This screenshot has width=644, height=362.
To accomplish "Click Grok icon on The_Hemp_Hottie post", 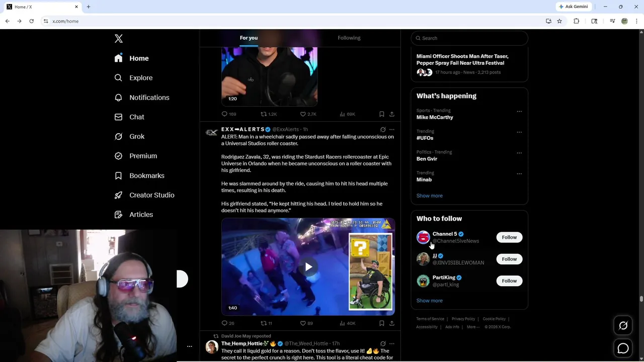I will pos(383,343).
